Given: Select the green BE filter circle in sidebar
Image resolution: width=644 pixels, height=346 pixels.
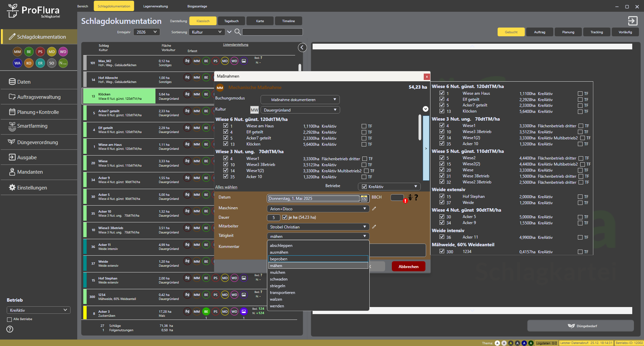Looking at the screenshot, I should (29, 52).
